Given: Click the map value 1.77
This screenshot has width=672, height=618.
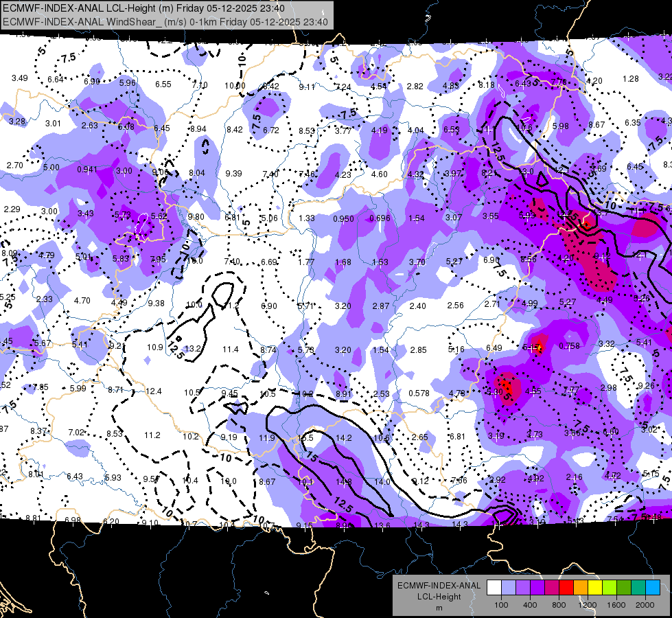Looking at the screenshot, I should coord(306,262).
